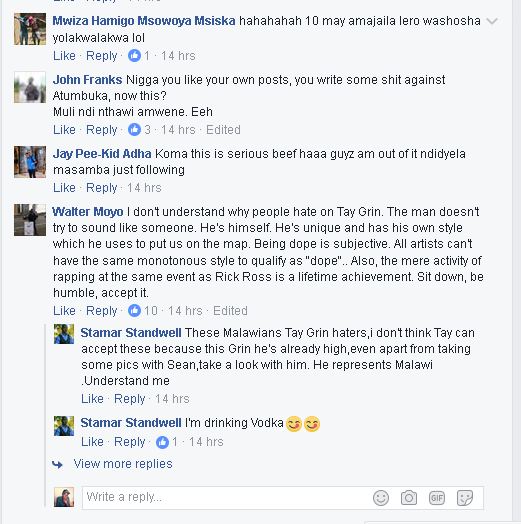
Task: Attach a photo using camera icon
Action: (409, 498)
